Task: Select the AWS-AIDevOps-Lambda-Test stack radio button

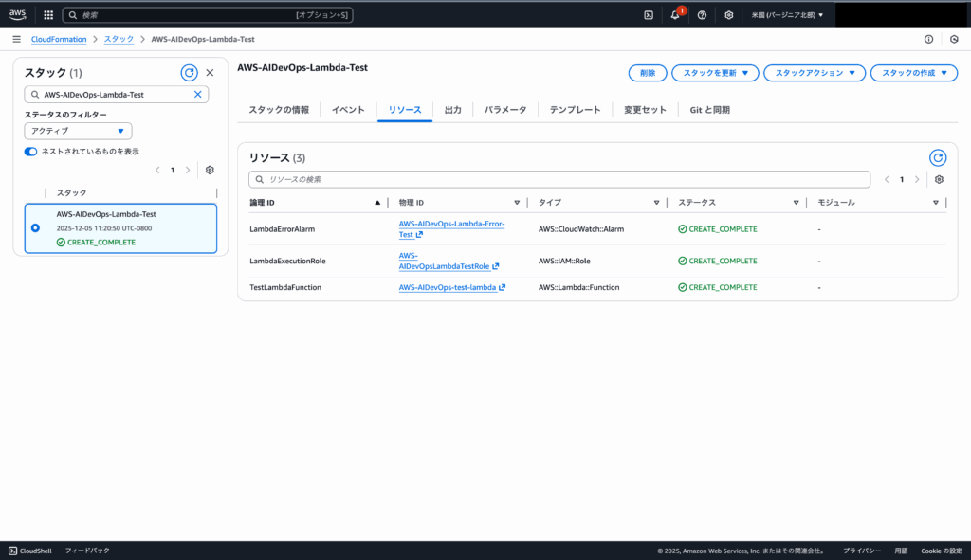Action: tap(35, 227)
